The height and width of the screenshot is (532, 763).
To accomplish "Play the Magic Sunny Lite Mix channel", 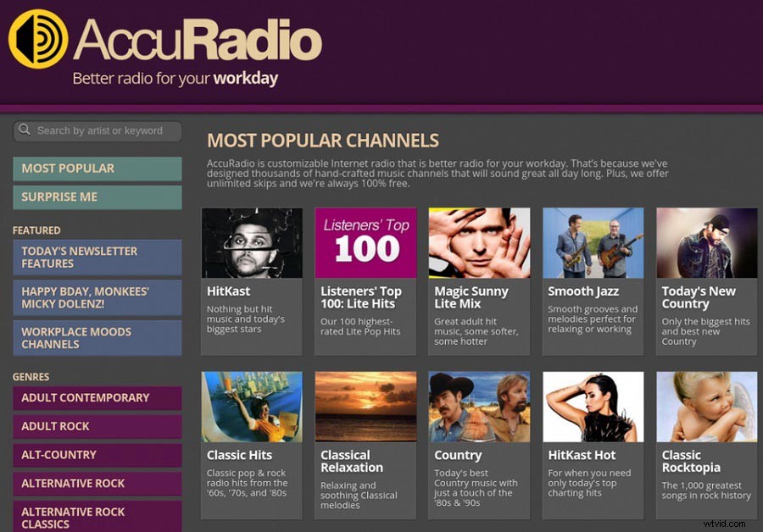I will (479, 241).
